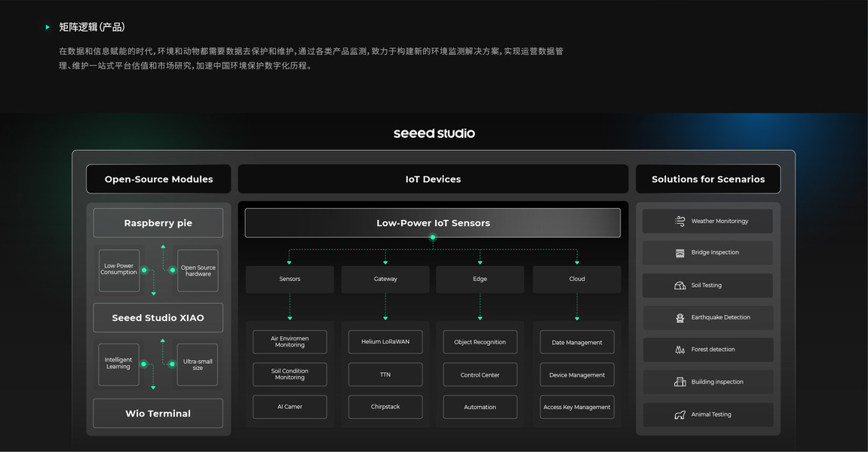
Task: Click the Object Recognition box
Action: (x=480, y=342)
